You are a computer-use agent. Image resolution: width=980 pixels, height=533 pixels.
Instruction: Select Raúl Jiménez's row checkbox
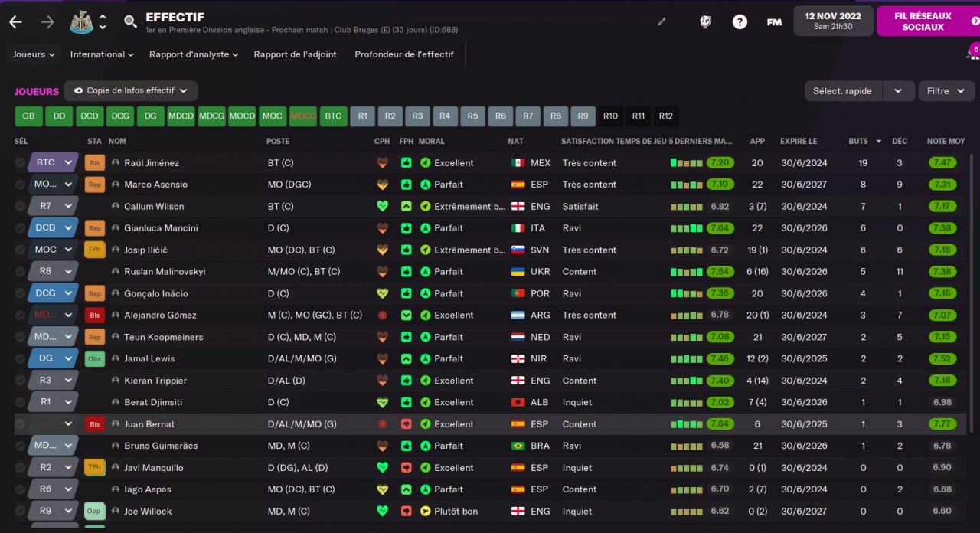(20, 163)
